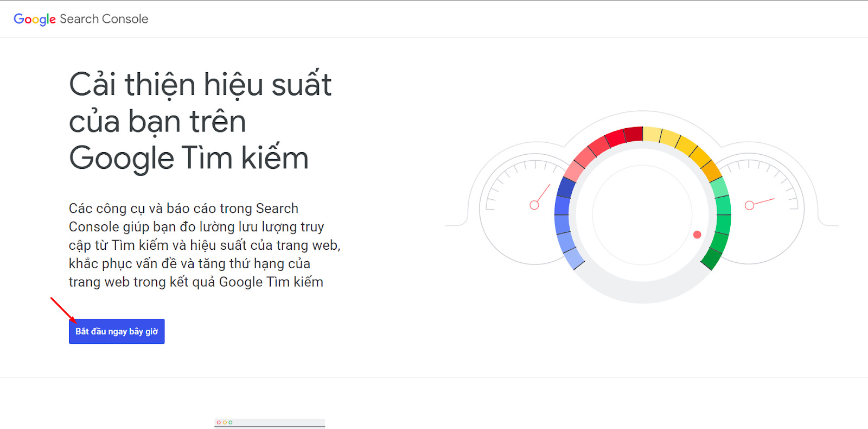The width and height of the screenshot is (868, 429).
Task: Click the "Search Console" header text
Action: (x=104, y=19)
